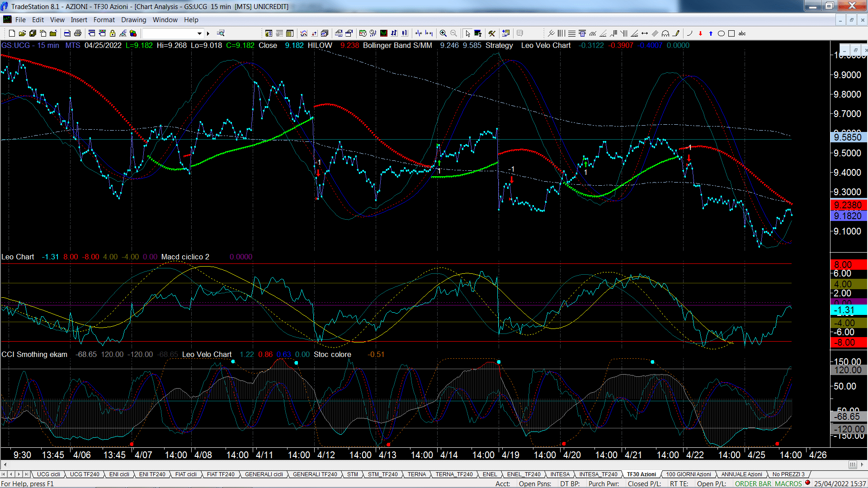The height and width of the screenshot is (488, 868).
Task: Select the abc Text drawing tool
Action: coord(742,33)
